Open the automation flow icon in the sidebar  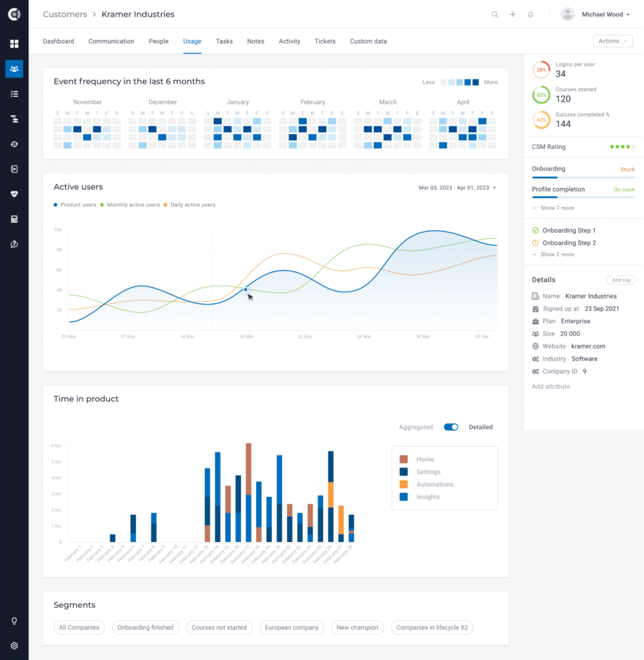[14, 119]
